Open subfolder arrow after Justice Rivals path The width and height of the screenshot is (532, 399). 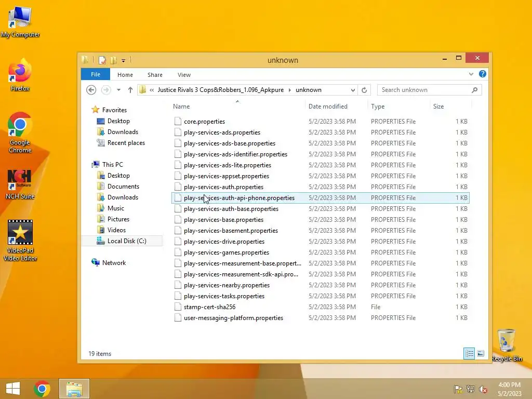(290, 90)
